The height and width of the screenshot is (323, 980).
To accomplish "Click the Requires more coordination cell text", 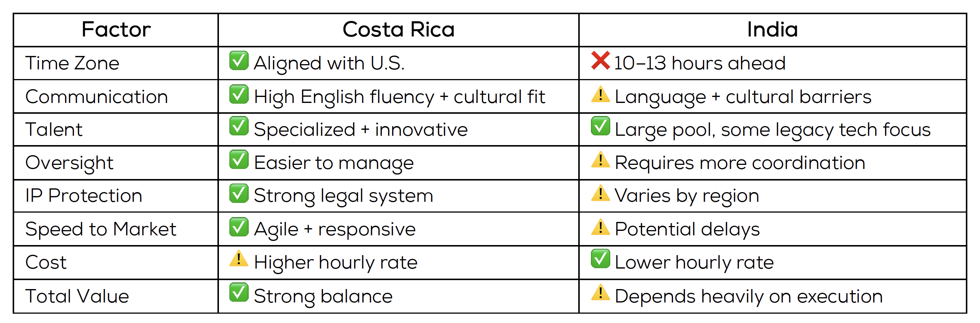I will (740, 163).
